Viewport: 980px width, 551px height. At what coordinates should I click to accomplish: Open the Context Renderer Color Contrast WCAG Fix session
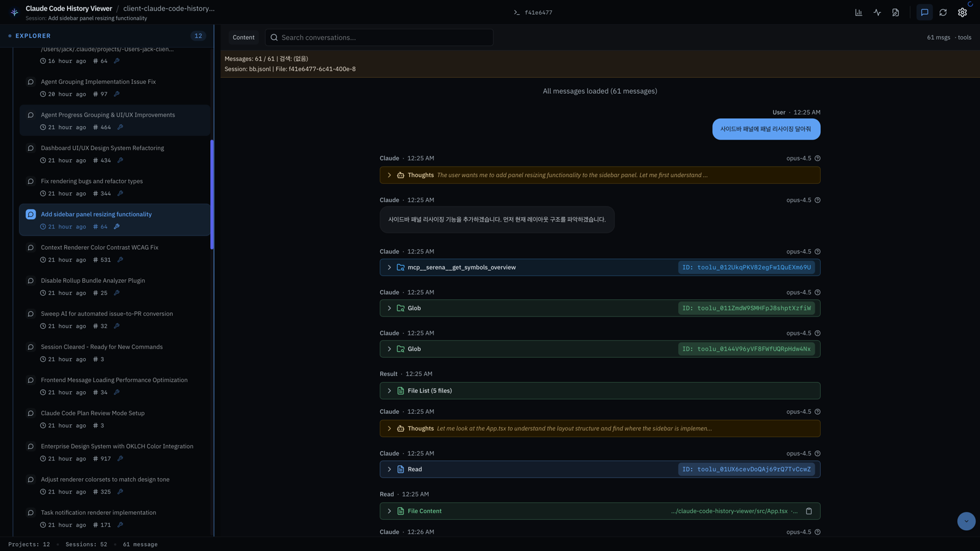tap(115, 253)
